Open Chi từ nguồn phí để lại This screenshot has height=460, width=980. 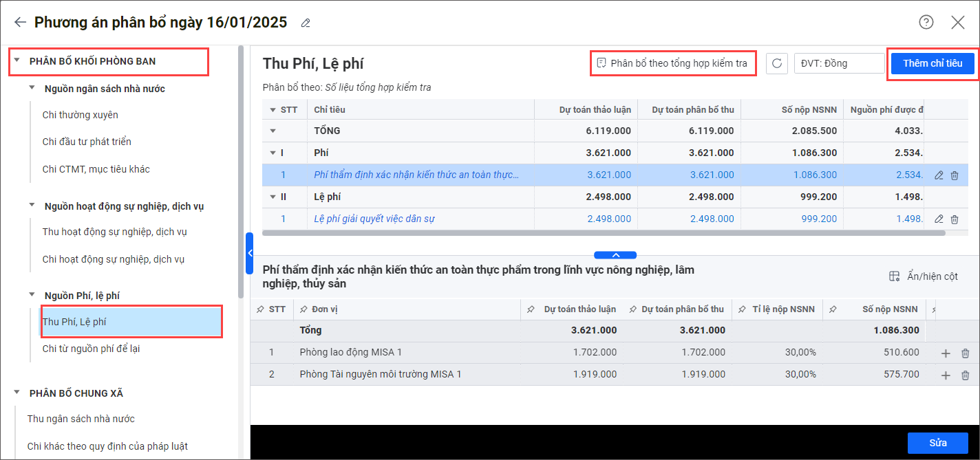click(91, 349)
